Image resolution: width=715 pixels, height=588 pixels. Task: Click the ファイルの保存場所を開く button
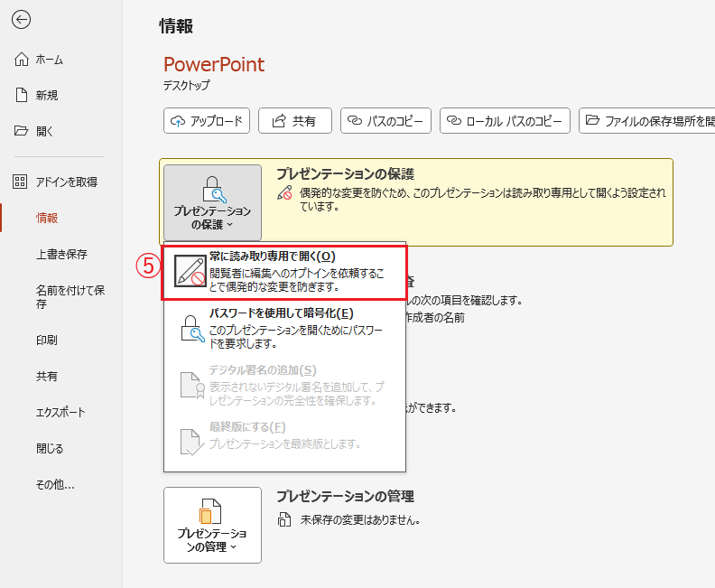coord(646,121)
